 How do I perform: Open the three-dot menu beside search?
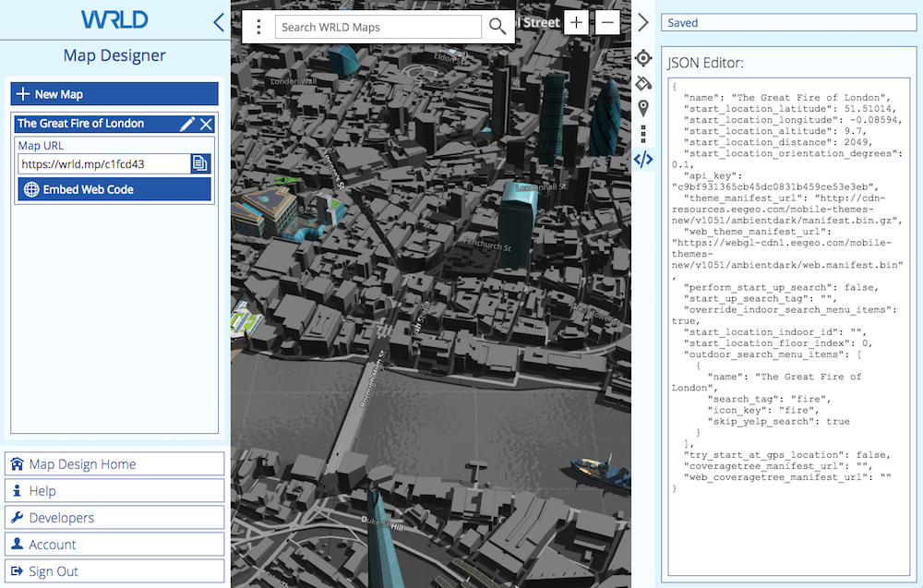pos(259,27)
